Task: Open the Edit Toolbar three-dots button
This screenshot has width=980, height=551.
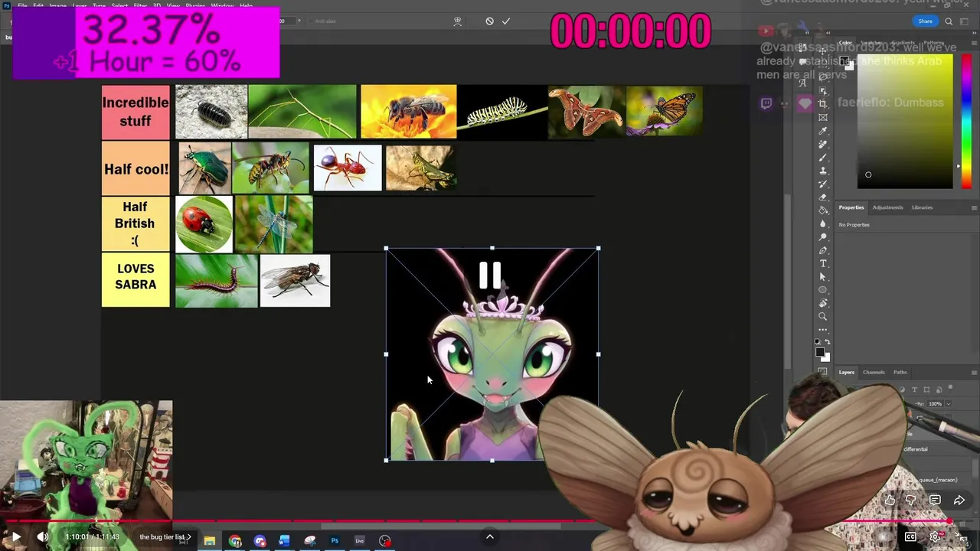Action: click(x=823, y=329)
